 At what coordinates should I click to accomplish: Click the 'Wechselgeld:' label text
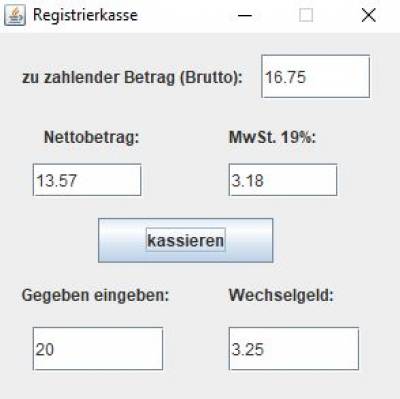(281, 295)
